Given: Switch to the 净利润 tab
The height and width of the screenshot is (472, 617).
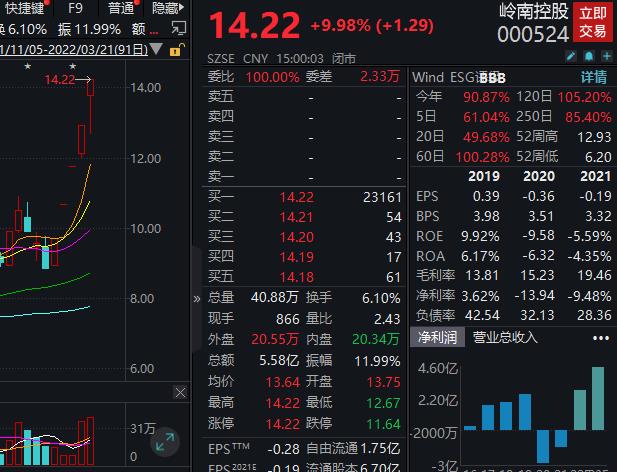Looking at the screenshot, I should [437, 337].
